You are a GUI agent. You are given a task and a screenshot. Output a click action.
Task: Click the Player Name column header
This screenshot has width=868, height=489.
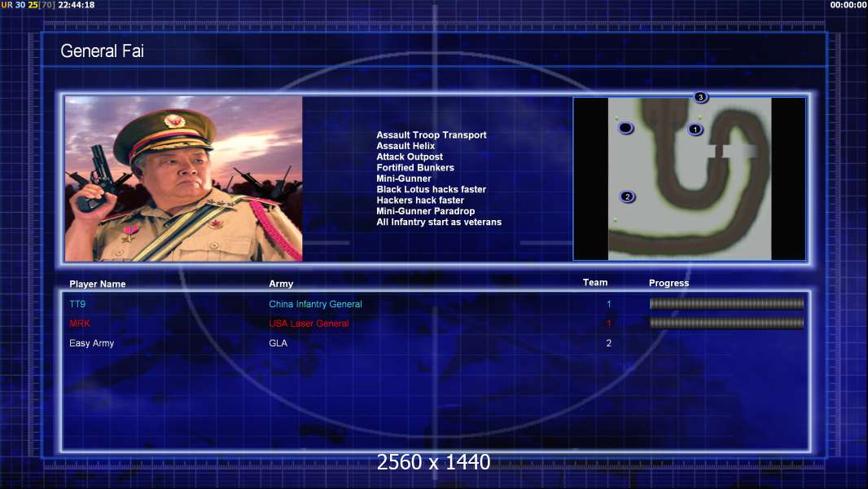98,284
